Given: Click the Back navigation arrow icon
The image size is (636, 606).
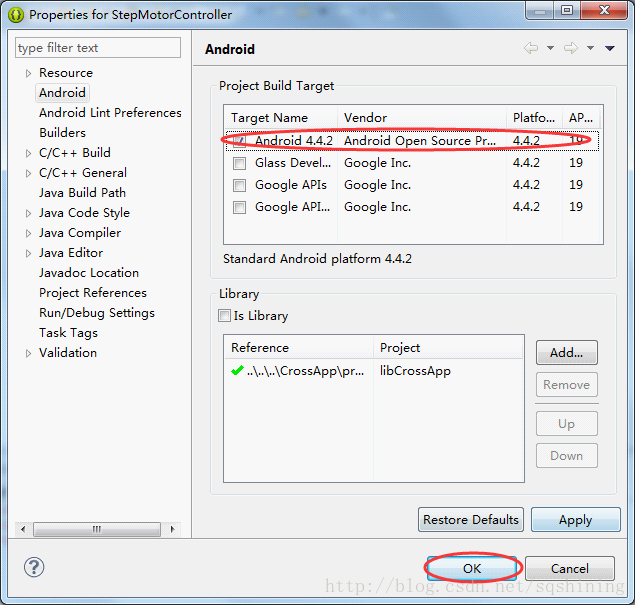Looking at the screenshot, I should tap(531, 48).
